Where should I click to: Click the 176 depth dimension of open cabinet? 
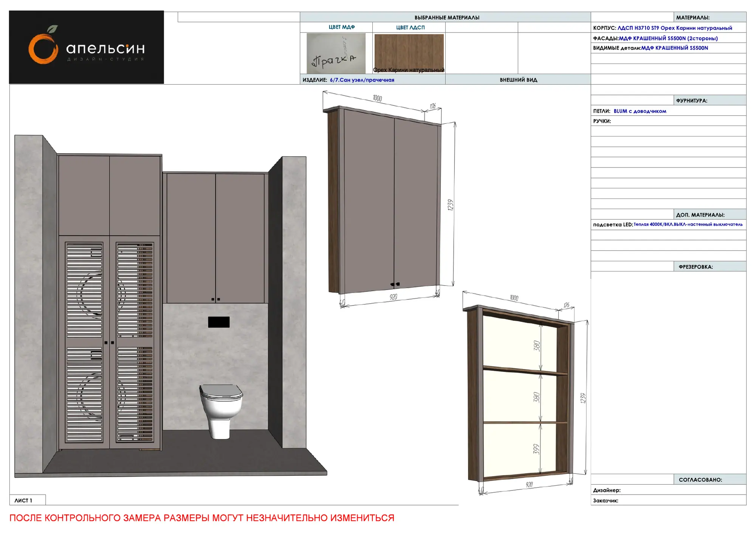coord(566,305)
